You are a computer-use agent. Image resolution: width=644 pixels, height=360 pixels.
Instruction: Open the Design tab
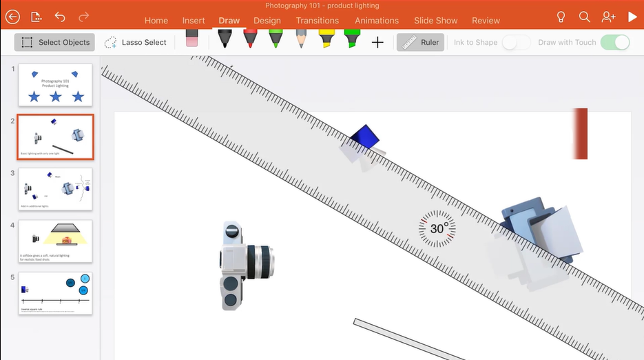267,21
